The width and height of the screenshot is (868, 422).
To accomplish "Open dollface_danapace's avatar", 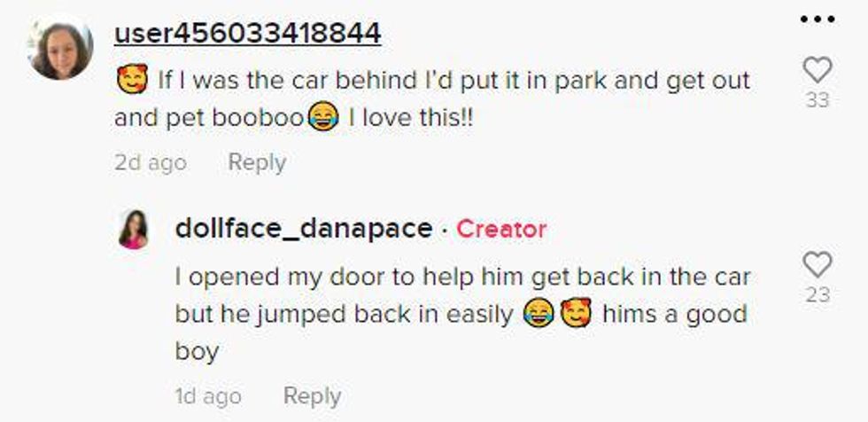I will coord(134,230).
